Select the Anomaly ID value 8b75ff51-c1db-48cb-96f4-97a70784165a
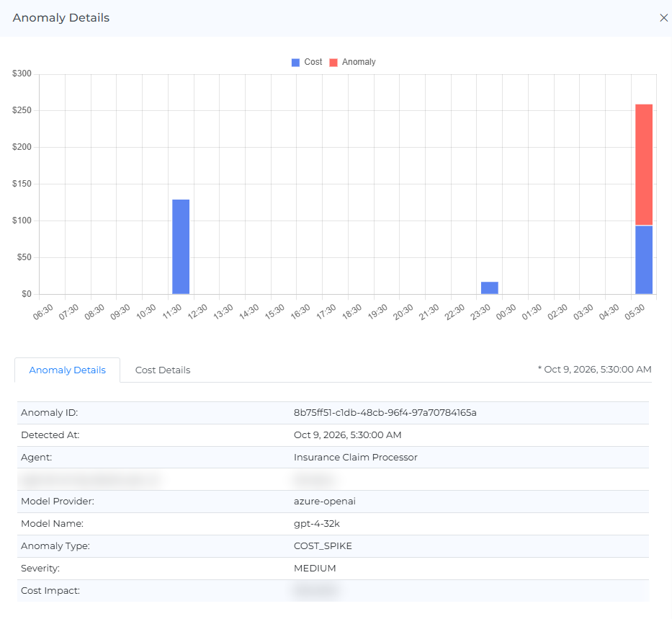This screenshot has height=619, width=672. coord(385,413)
